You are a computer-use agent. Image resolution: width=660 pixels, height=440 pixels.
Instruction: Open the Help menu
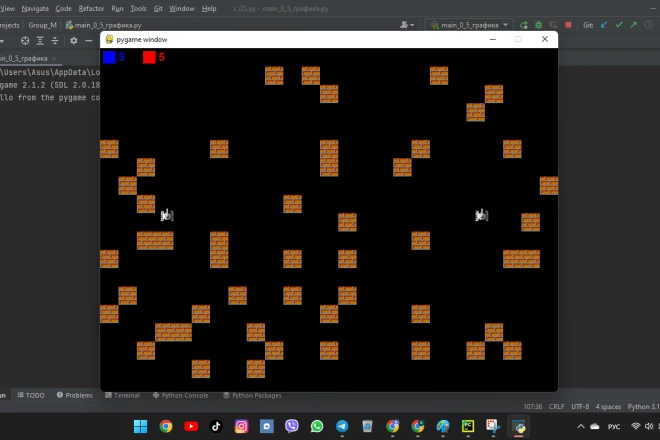click(x=209, y=8)
